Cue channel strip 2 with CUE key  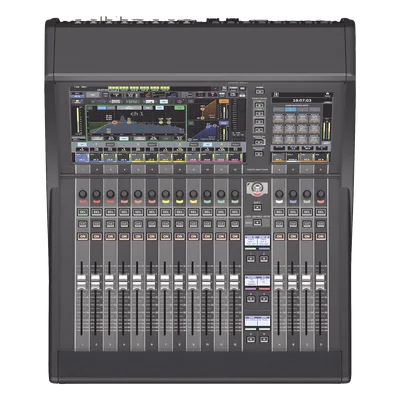click(96, 224)
